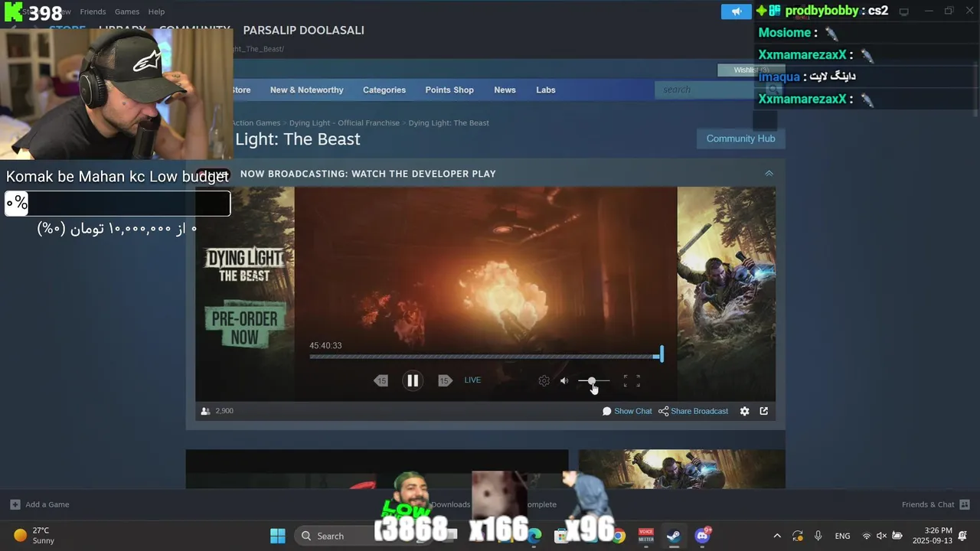Click the Dying Light artwork right of the player
This screenshot has height=551, width=980.
(x=726, y=294)
